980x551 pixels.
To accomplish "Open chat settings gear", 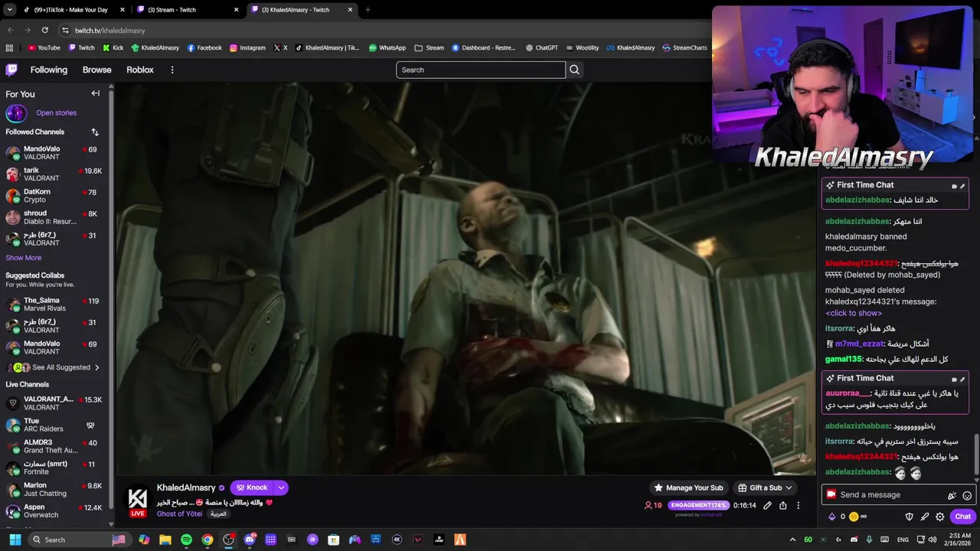I will click(x=940, y=517).
